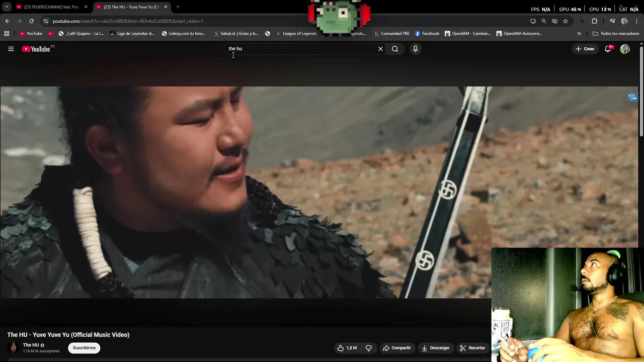Download the video via Descargar
644x362 pixels.
435,348
